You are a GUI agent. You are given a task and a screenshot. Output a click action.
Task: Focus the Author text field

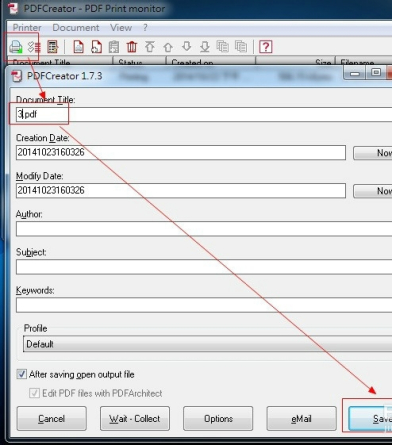[x=204, y=229]
